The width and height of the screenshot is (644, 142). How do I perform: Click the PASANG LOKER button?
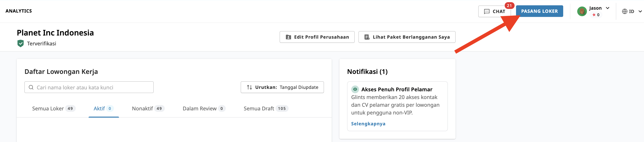539,11
